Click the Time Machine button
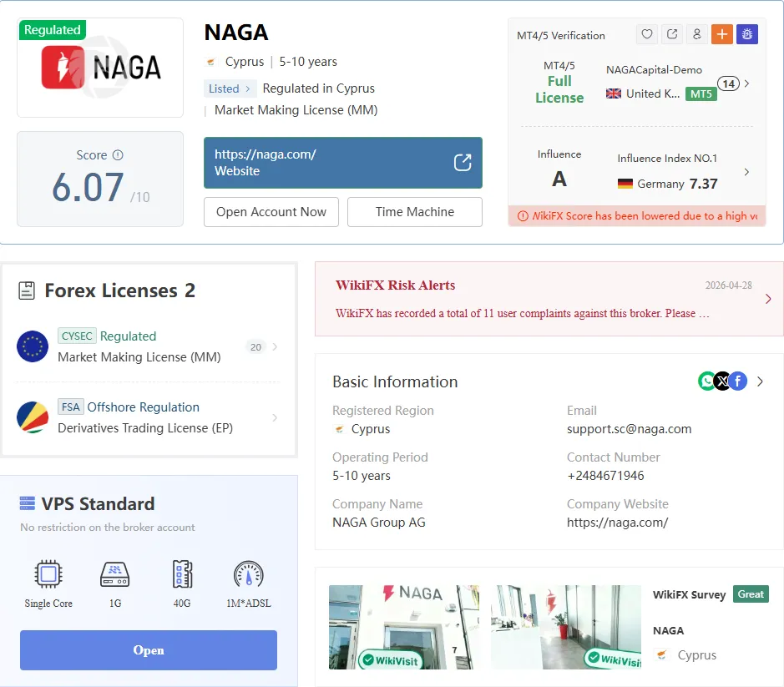The height and width of the screenshot is (687, 784). pyautogui.click(x=415, y=212)
